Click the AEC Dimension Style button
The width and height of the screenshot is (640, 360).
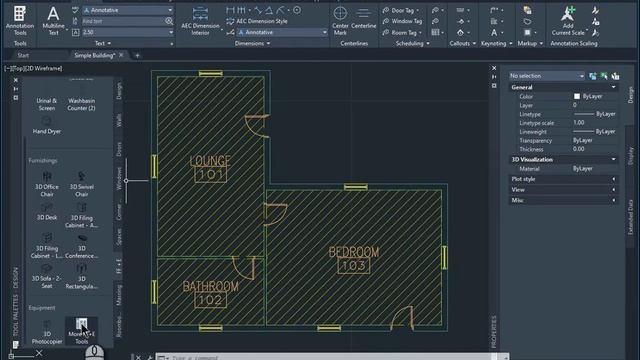(257, 21)
